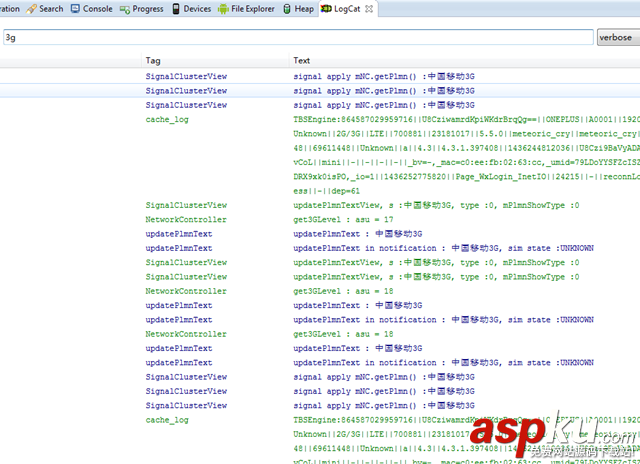Open the verbose log level dropdown
640x464 pixels.
pos(615,38)
